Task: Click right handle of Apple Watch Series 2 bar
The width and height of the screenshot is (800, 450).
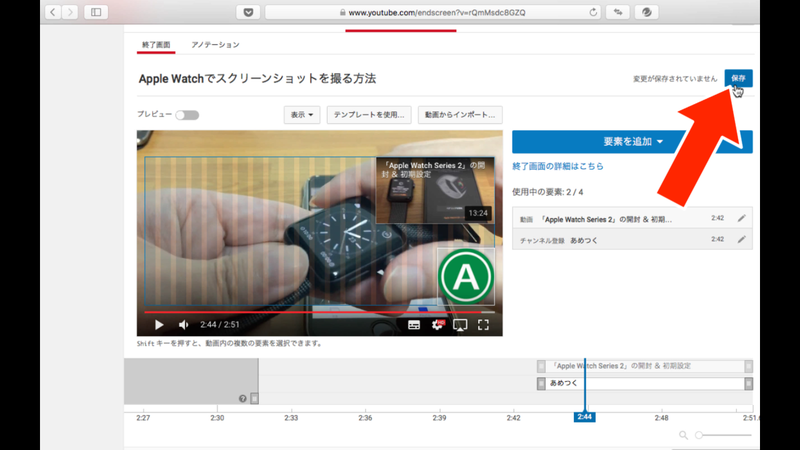Action: coord(748,366)
